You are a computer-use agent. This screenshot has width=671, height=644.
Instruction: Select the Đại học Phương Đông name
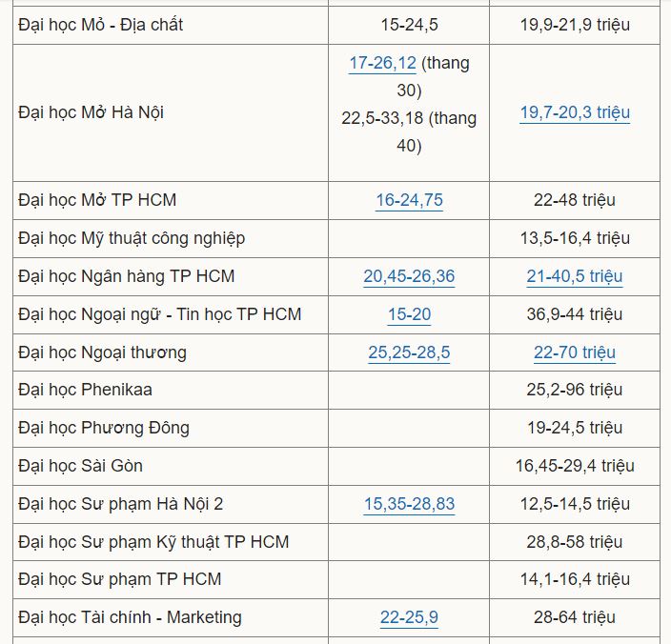pos(103,428)
